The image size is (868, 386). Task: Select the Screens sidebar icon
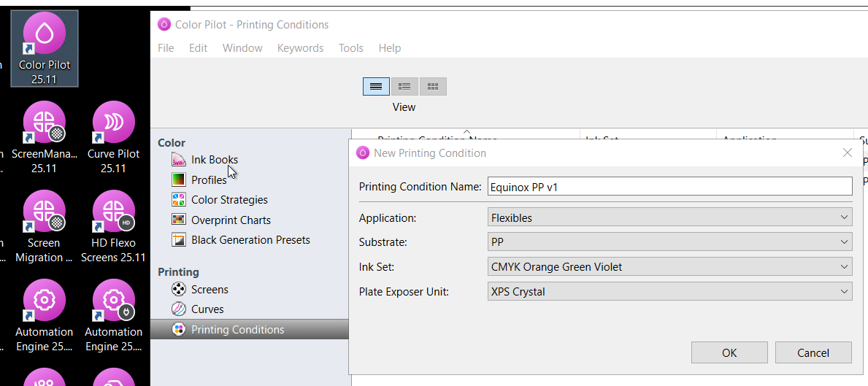coord(178,289)
